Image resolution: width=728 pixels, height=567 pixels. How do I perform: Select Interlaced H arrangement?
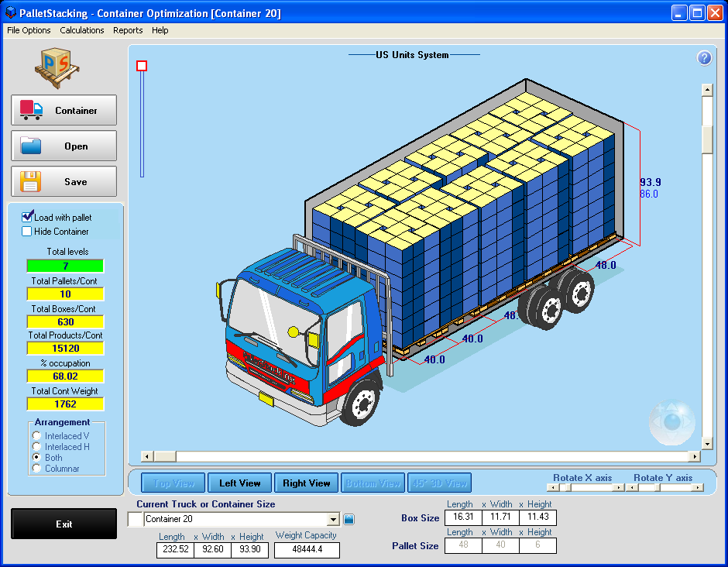[x=36, y=447]
